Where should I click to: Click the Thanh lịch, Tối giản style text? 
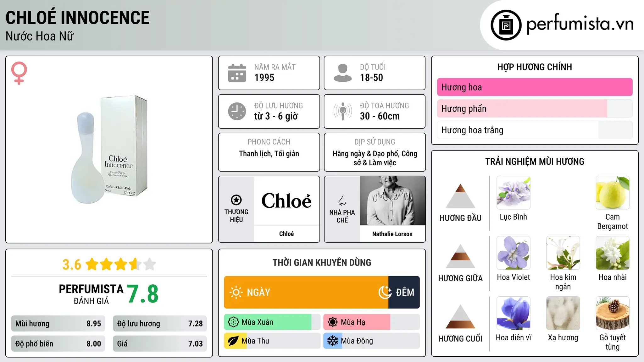269,154
